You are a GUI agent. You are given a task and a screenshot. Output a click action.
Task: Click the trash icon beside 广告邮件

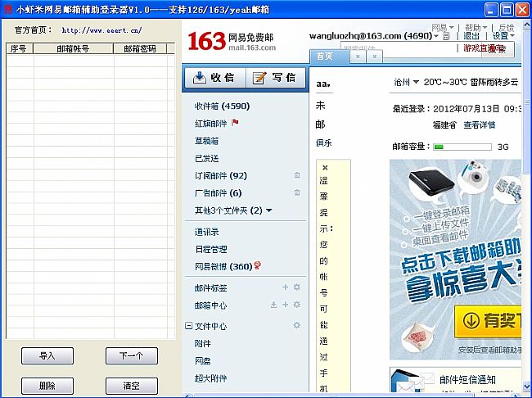coord(297,192)
